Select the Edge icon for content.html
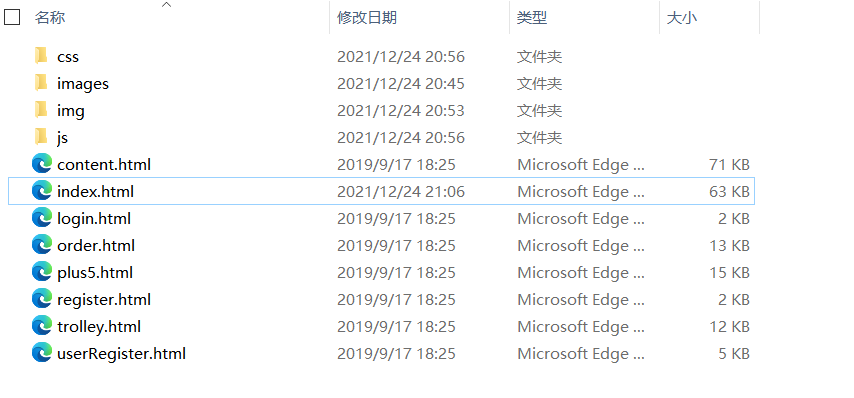Image resolution: width=854 pixels, height=398 pixels. click(42, 164)
